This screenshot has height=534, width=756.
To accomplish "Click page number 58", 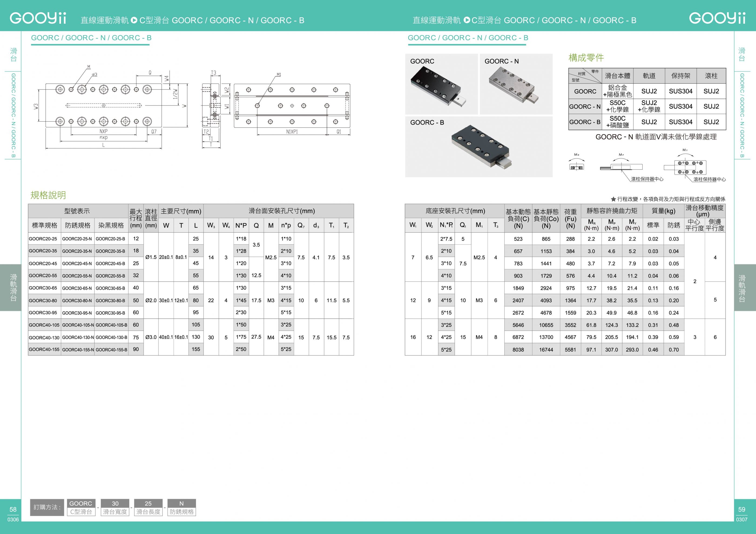I will click(13, 509).
